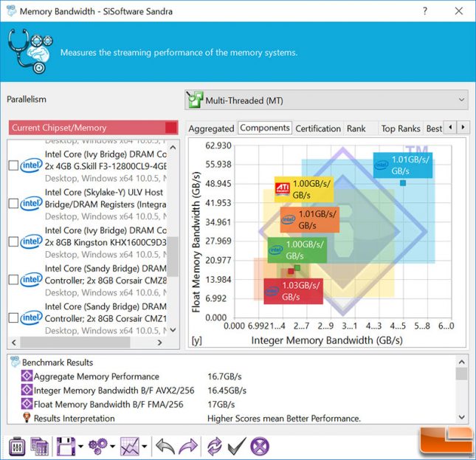Click the Current Chipset/Memory red bar
Image resolution: width=476 pixels, height=460 pixels.
(93, 128)
